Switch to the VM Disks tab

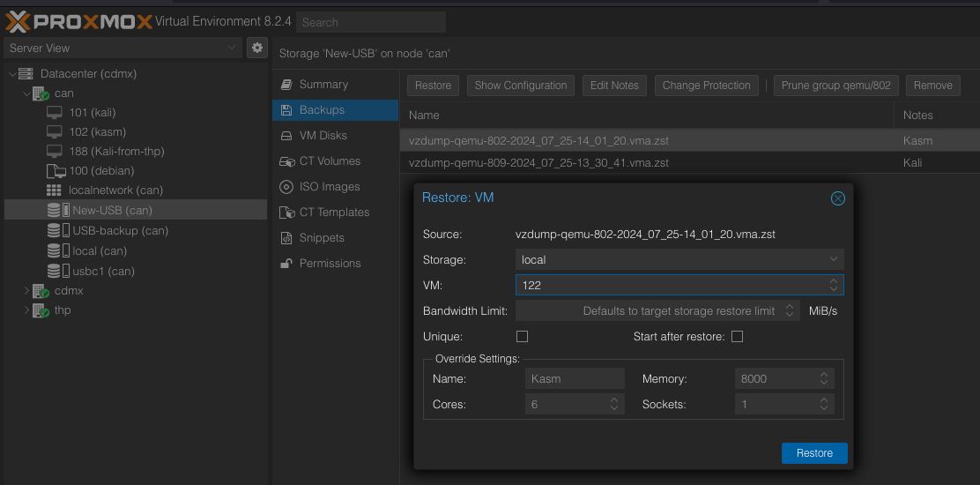click(323, 136)
